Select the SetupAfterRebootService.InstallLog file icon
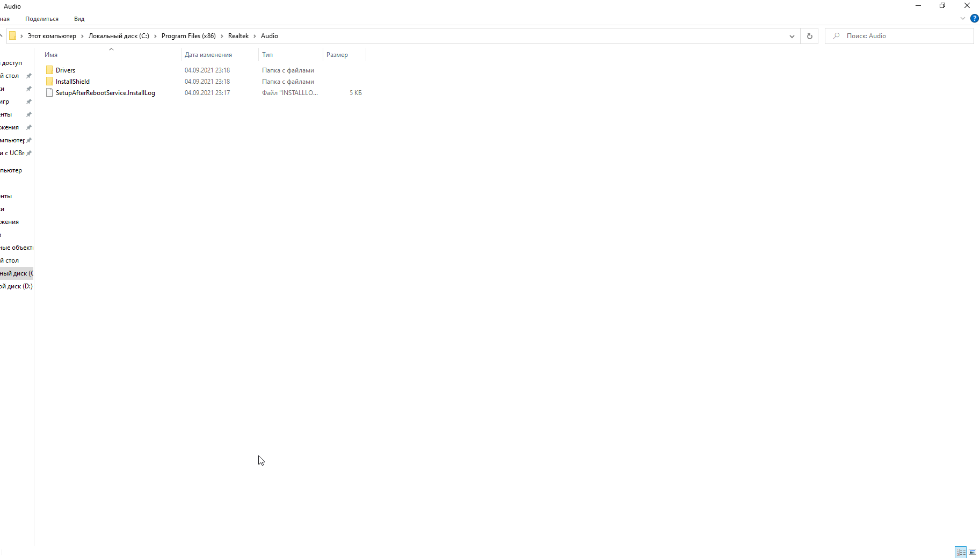980x558 pixels. click(x=49, y=93)
